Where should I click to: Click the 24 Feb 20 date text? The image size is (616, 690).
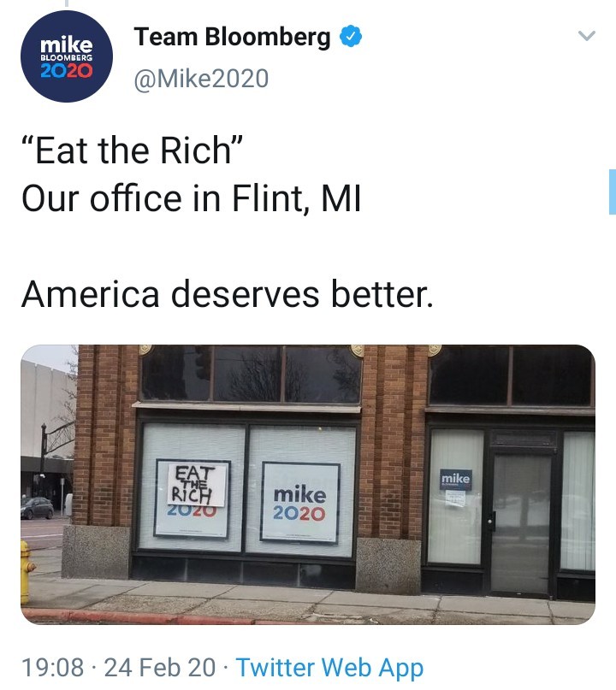(160, 667)
